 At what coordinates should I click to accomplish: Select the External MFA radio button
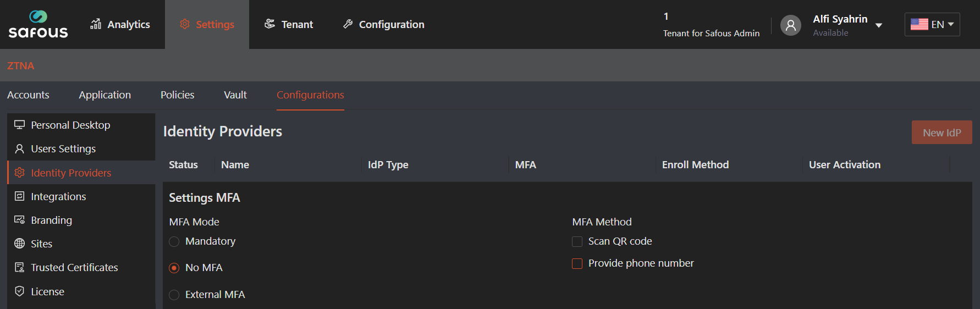(174, 295)
